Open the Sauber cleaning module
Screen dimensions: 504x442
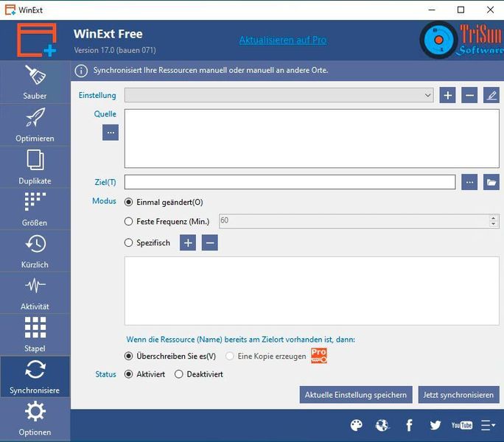coord(35,82)
